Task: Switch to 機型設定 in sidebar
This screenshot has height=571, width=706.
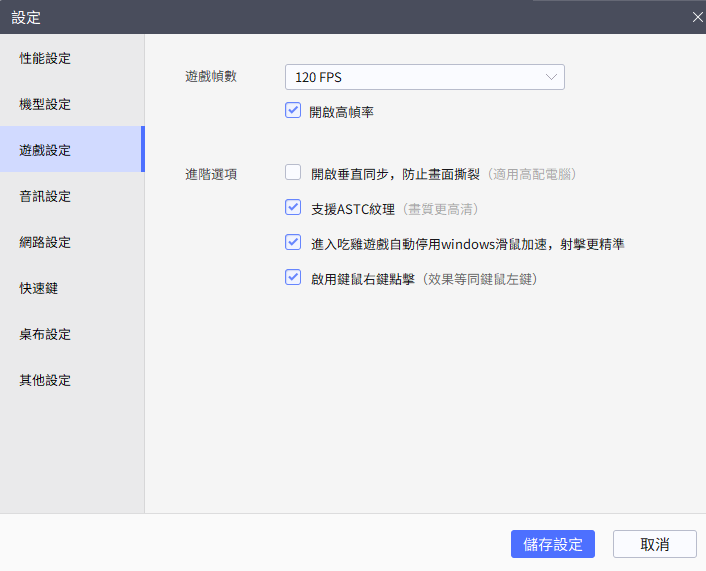Action: click(46, 104)
